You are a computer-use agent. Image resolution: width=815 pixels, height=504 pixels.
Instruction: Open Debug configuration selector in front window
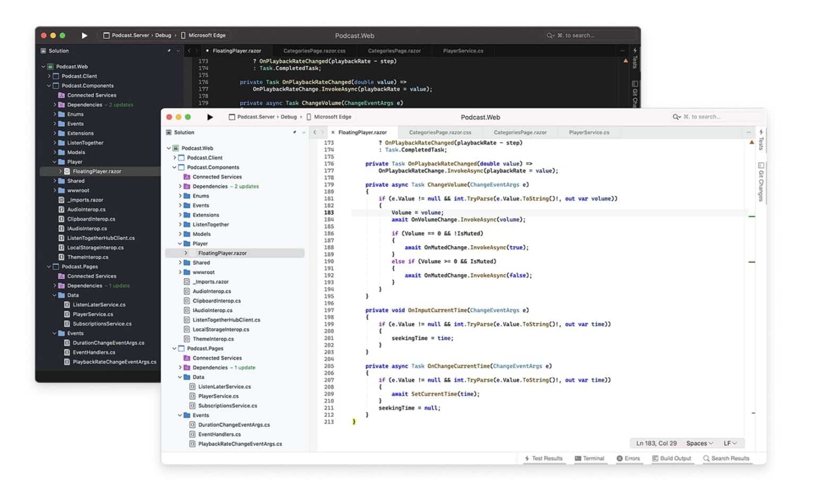pyautogui.click(x=289, y=117)
